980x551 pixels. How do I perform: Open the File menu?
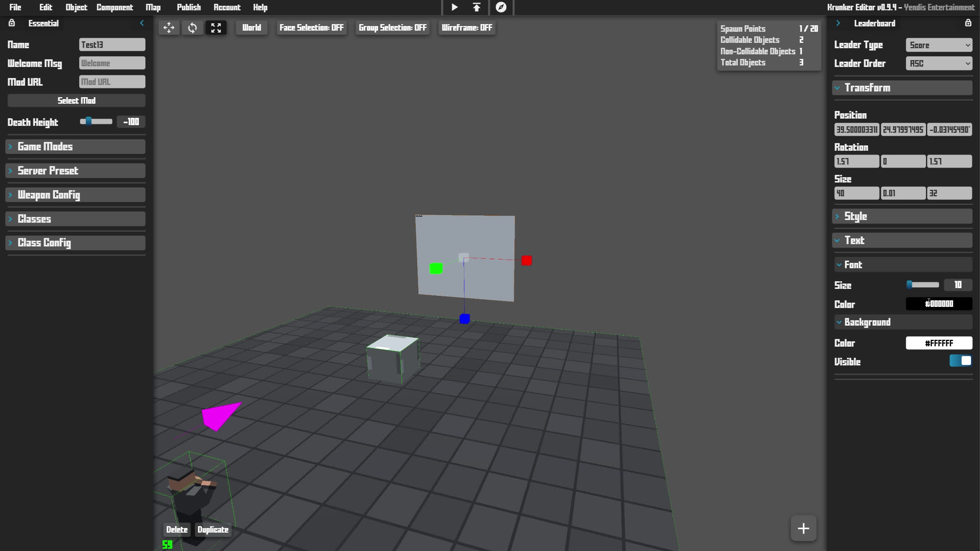[x=15, y=7]
